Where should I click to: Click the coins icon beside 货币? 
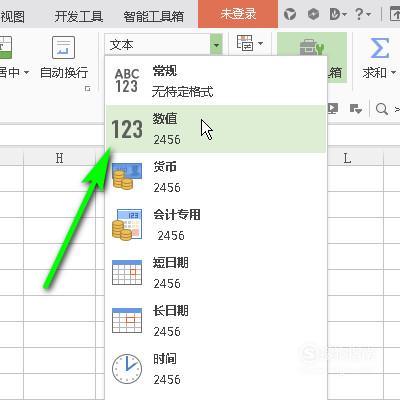point(126,176)
